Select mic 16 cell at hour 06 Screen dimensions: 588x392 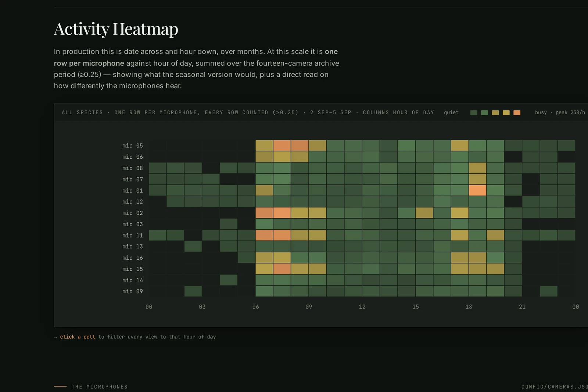(264, 258)
